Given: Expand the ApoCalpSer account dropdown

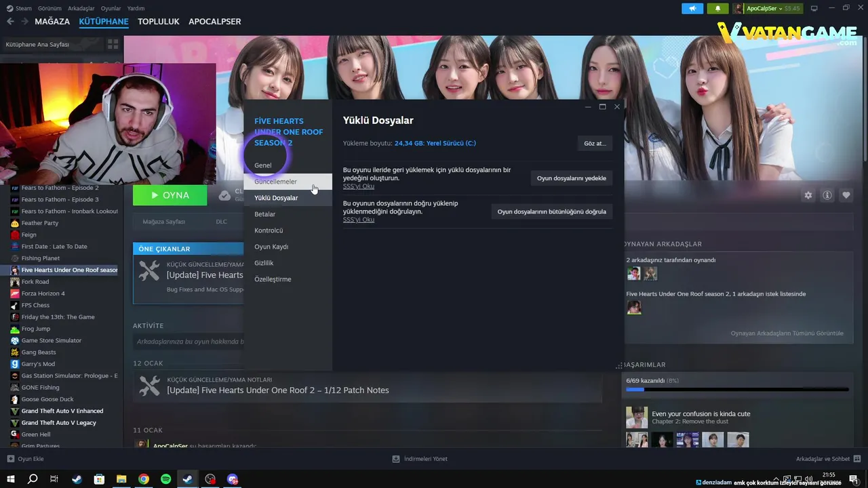Looking at the screenshot, I should 780,8.
